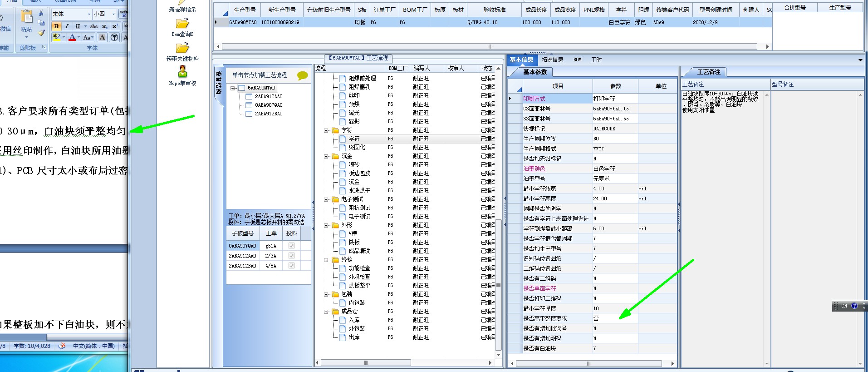Click the enclosed character 字 icon in Word
The image size is (868, 372).
point(114,37)
